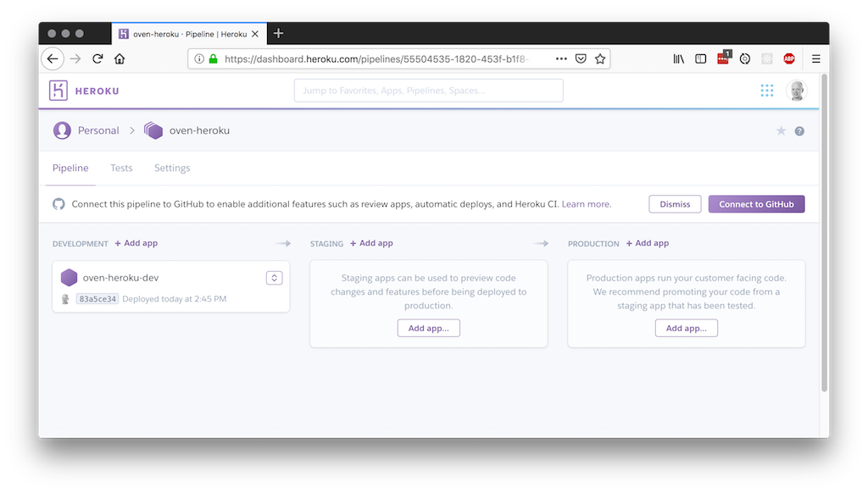Click the STAGING stage label
Image resolution: width=868 pixels, height=493 pixels.
tap(326, 243)
